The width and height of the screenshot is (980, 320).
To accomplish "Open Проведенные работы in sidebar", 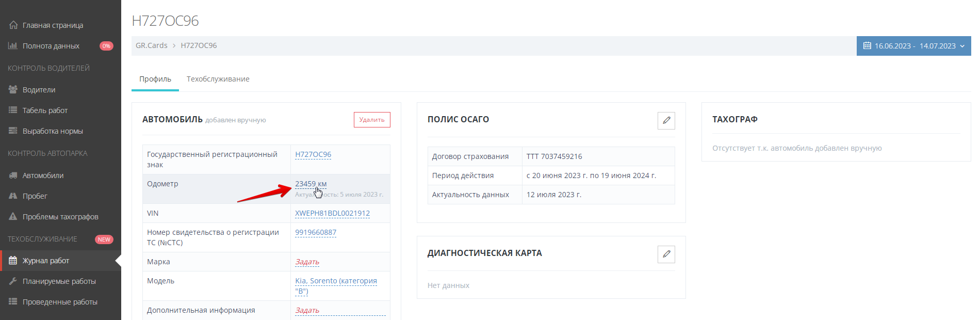I will 60,302.
